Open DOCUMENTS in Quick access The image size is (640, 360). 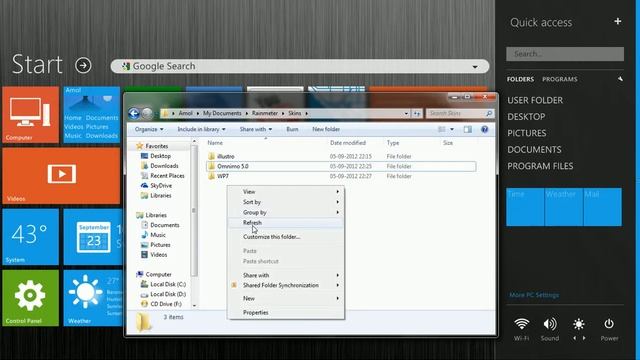coord(534,149)
